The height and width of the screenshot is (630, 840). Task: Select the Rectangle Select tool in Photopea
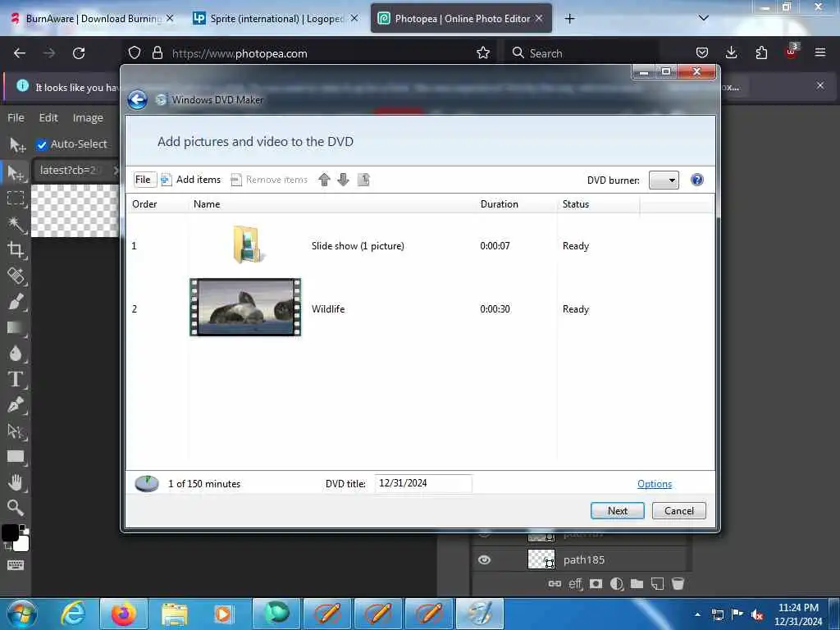pyautogui.click(x=16, y=199)
